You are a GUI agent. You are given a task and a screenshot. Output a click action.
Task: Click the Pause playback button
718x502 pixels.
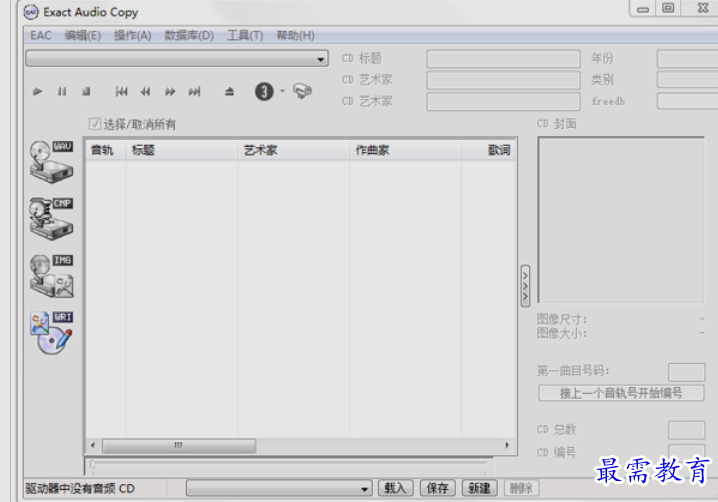coord(62,92)
